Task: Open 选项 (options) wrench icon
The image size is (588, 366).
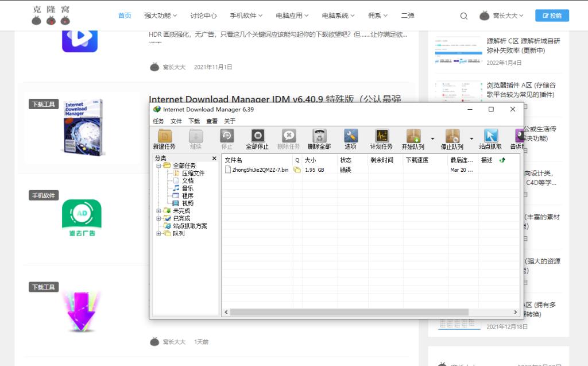Action: pyautogui.click(x=351, y=139)
